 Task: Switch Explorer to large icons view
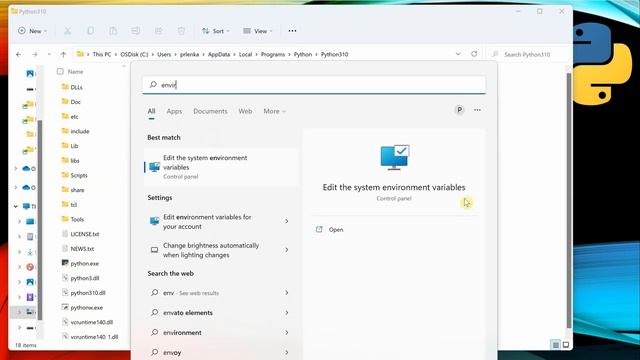[x=566, y=345]
